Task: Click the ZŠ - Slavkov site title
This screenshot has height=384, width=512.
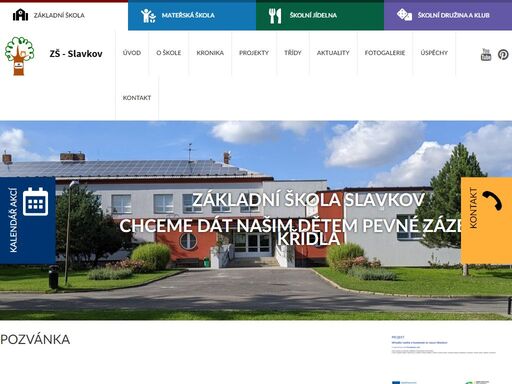Action: coord(76,54)
